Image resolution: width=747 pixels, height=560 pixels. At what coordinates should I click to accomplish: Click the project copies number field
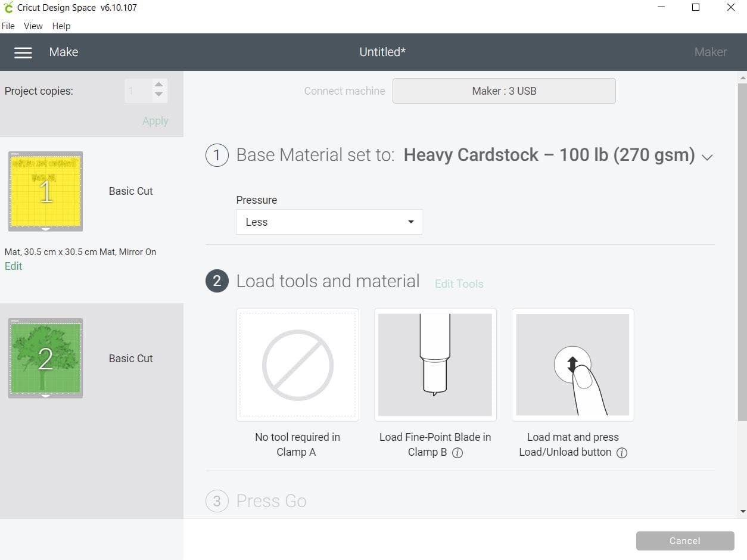click(x=138, y=91)
